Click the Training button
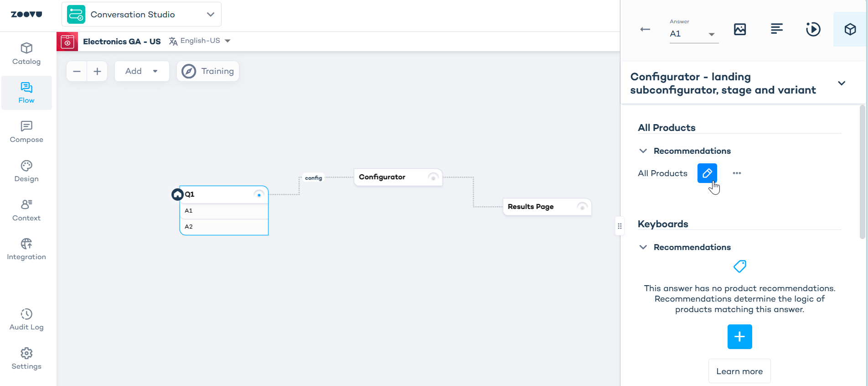The width and height of the screenshot is (868, 386). tap(208, 71)
